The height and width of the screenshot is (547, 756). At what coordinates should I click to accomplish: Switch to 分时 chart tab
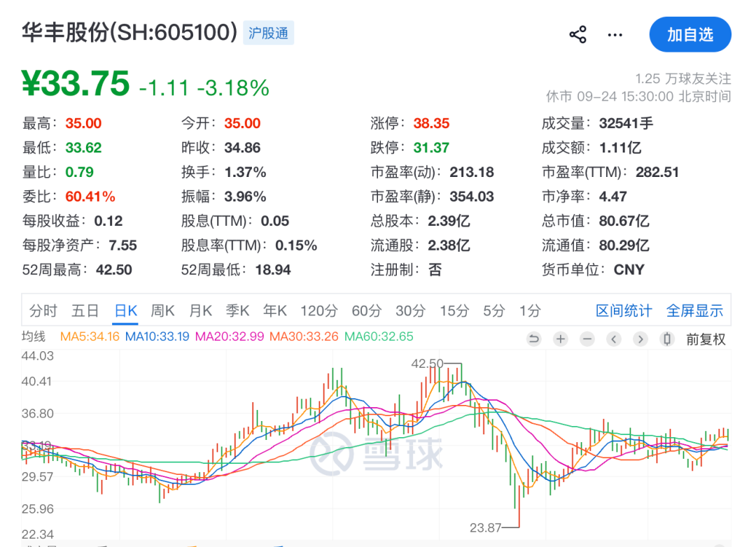coord(43,311)
